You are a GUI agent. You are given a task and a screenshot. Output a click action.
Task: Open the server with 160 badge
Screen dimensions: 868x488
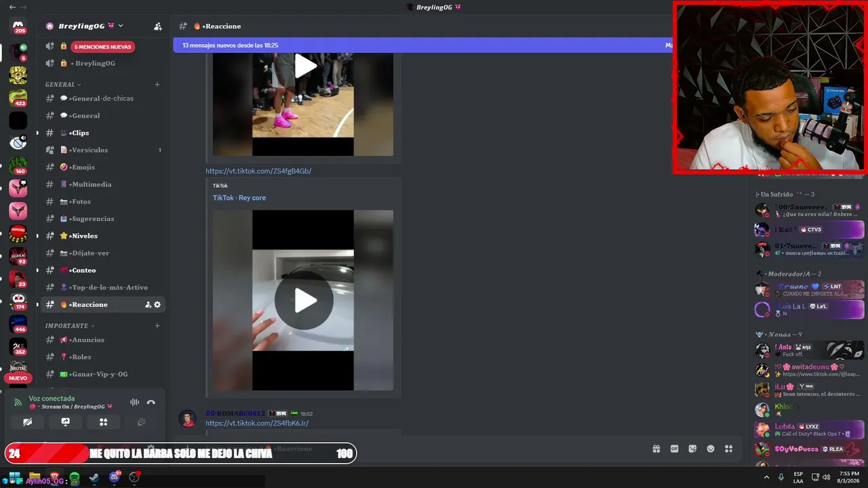click(x=18, y=165)
